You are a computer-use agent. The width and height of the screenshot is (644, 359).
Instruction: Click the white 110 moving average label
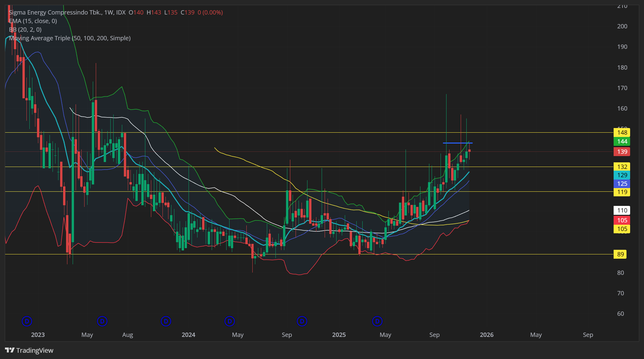(622, 211)
